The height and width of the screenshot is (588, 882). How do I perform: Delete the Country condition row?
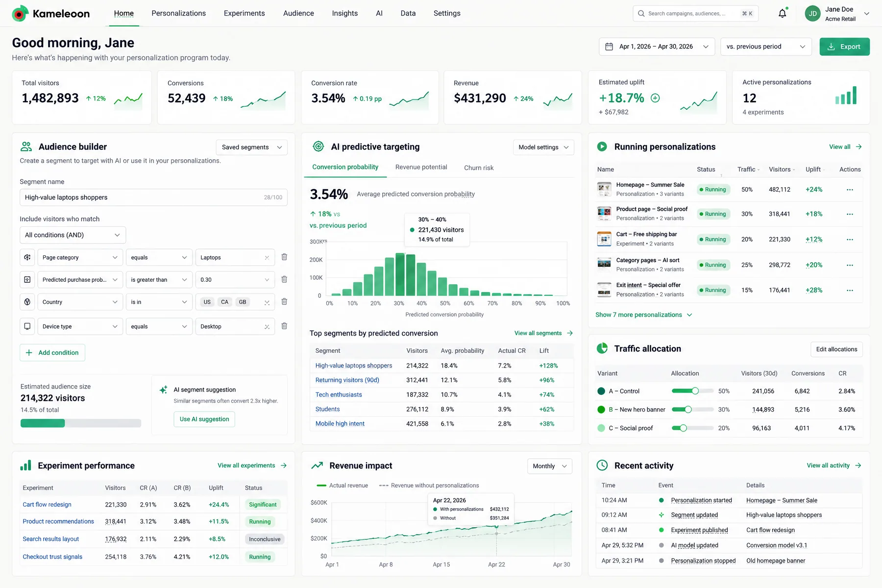[x=284, y=301]
